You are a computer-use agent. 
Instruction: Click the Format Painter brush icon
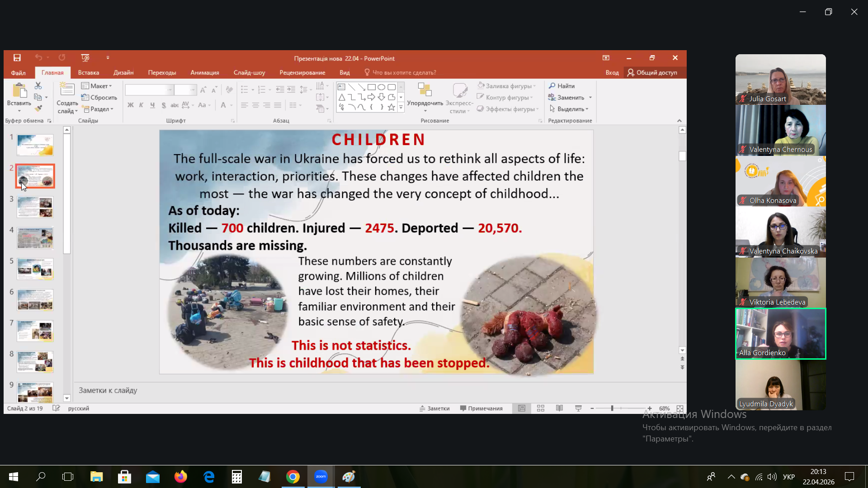tap(38, 108)
